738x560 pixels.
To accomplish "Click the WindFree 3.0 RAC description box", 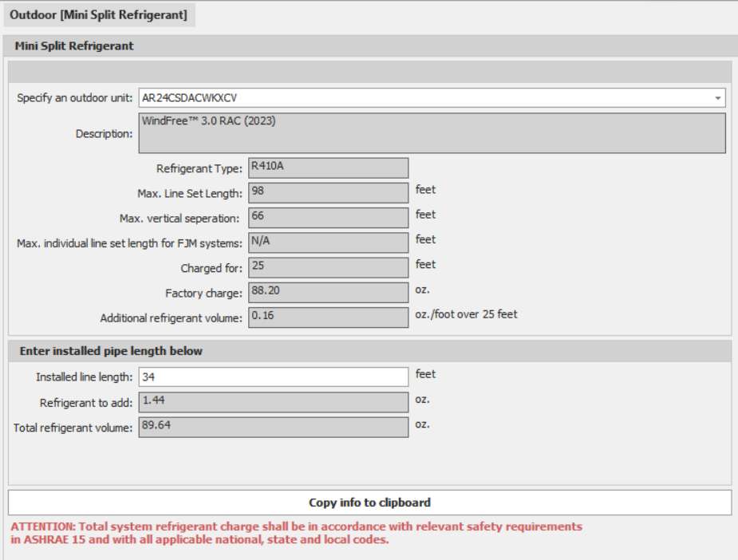I will (432, 132).
